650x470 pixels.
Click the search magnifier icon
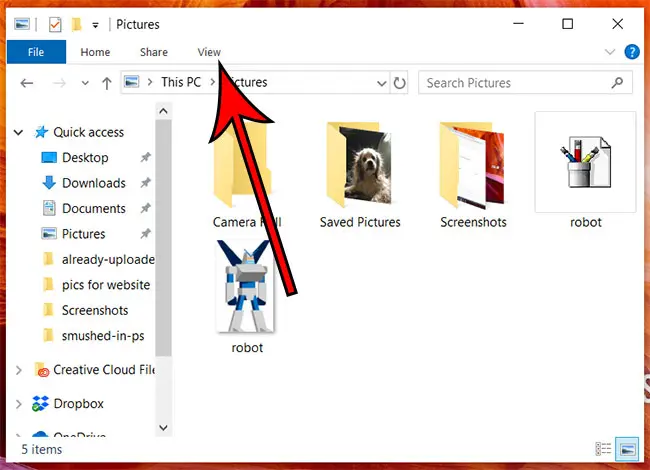tap(617, 83)
